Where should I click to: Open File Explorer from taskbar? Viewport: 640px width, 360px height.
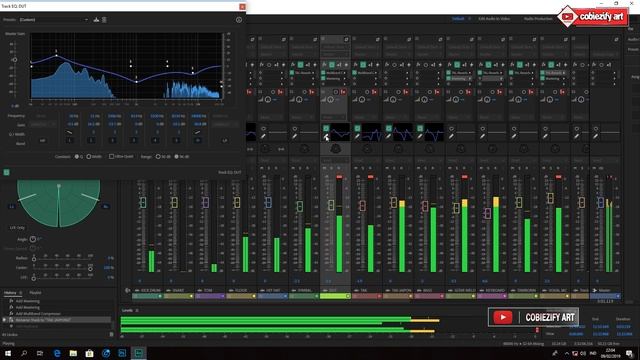73,353
